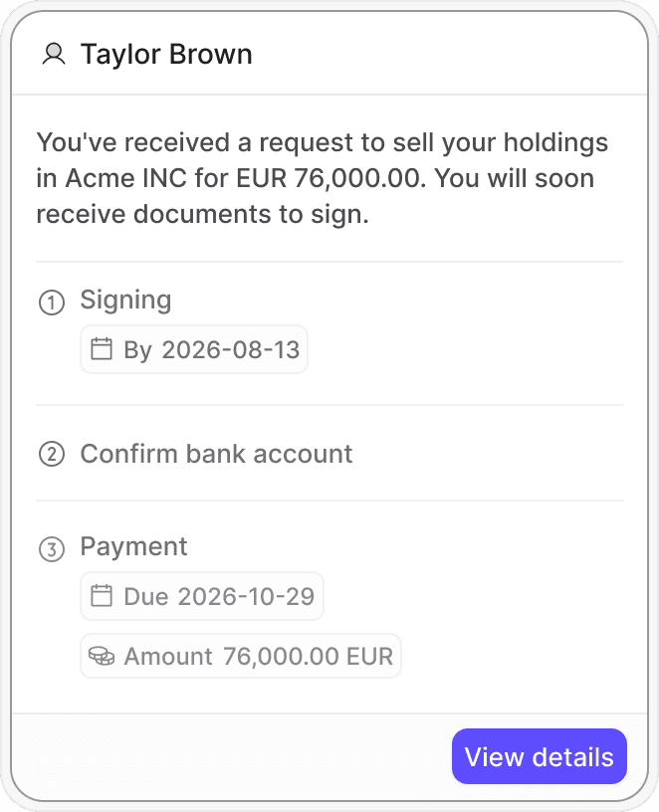Screen dimensions: 659x812
Task: Click the 2026-10-29 payment due date text
Action: (246, 596)
